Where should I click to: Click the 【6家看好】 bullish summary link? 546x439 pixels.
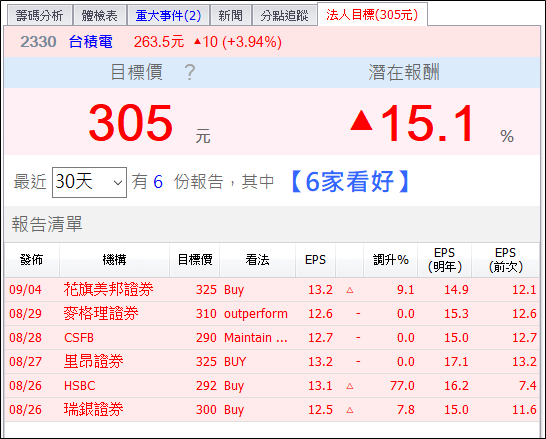click(x=350, y=181)
